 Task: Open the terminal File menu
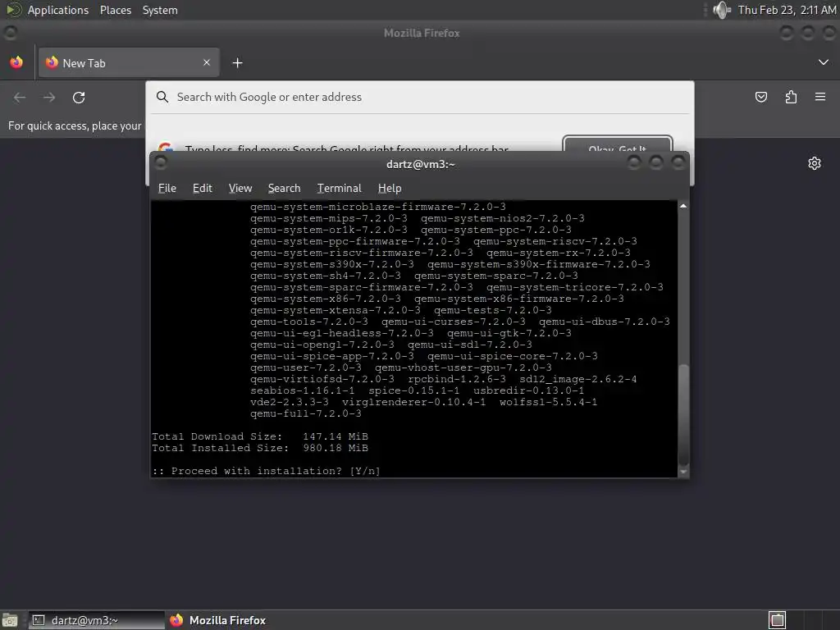(x=167, y=188)
